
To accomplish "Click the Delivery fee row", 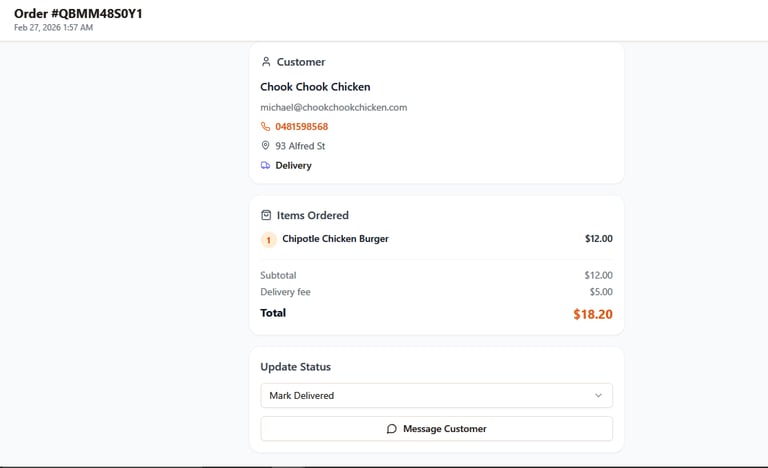I will click(436, 292).
